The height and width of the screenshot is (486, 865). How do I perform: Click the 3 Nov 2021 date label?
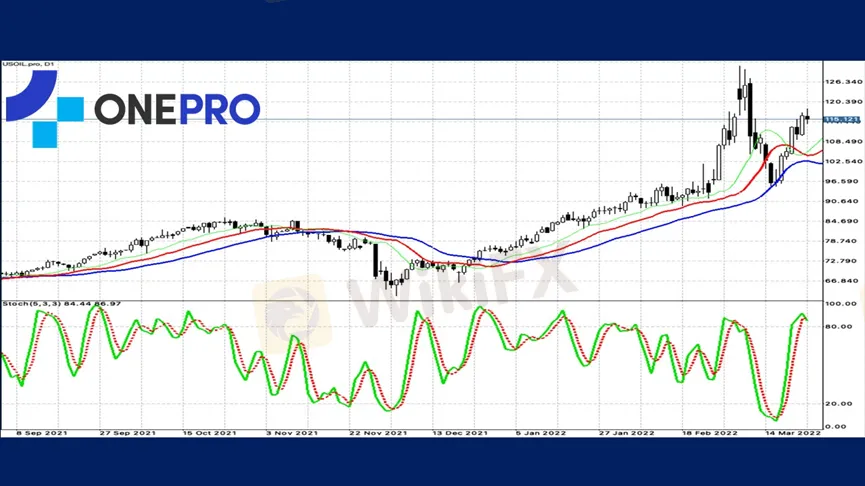(x=292, y=433)
